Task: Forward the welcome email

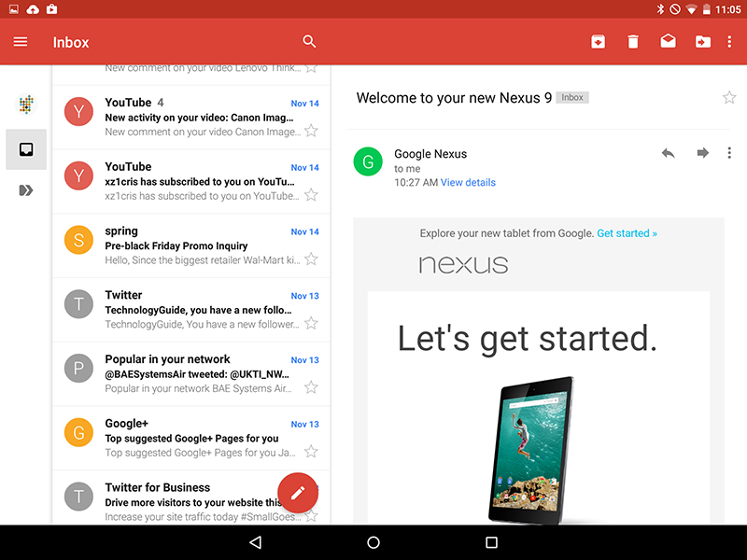Action: [702, 152]
